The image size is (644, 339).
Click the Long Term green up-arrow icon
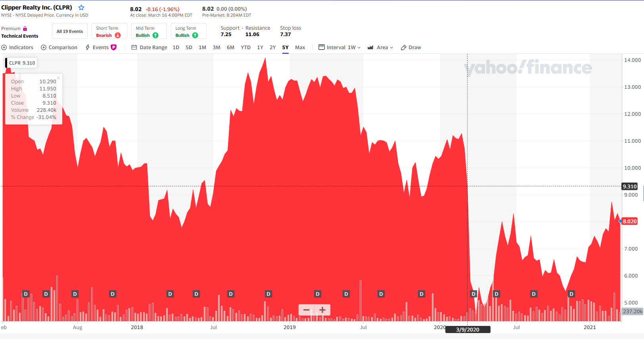195,35
